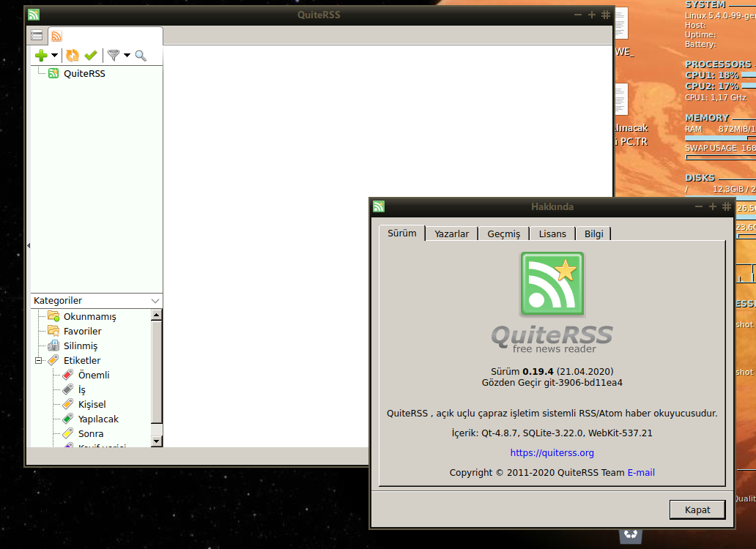Viewport: 756px width, 549px height.
Task: Click the Okunmamış folder icon
Action: pos(53,316)
